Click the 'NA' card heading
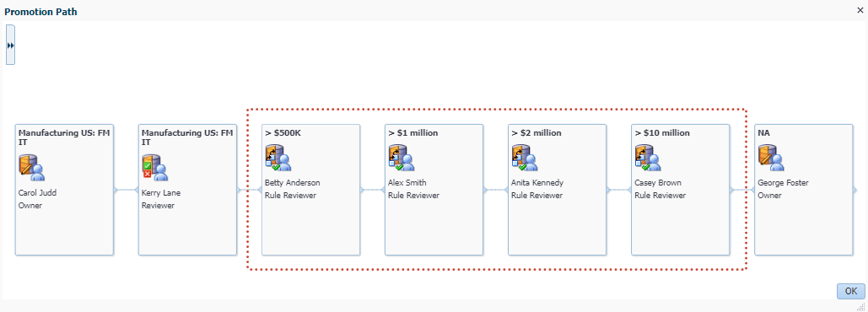This screenshot has height=312, width=868. 763,132
